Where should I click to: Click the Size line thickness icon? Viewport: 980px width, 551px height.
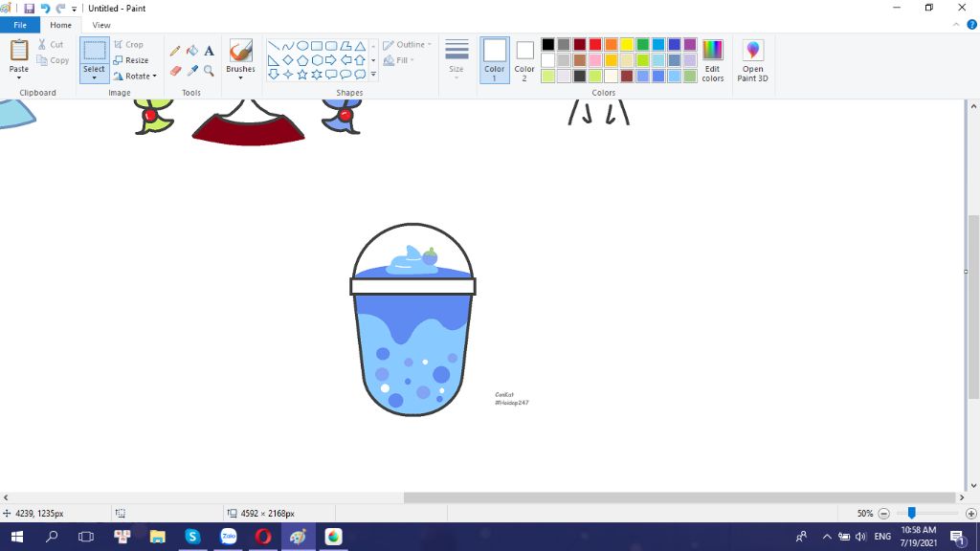[x=457, y=50]
